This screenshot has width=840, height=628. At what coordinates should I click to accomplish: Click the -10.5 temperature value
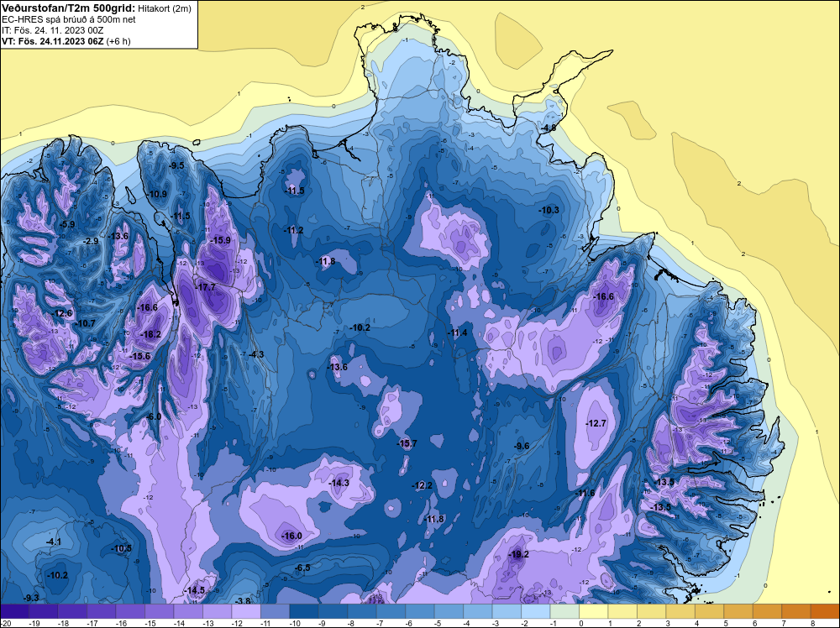click(121, 548)
